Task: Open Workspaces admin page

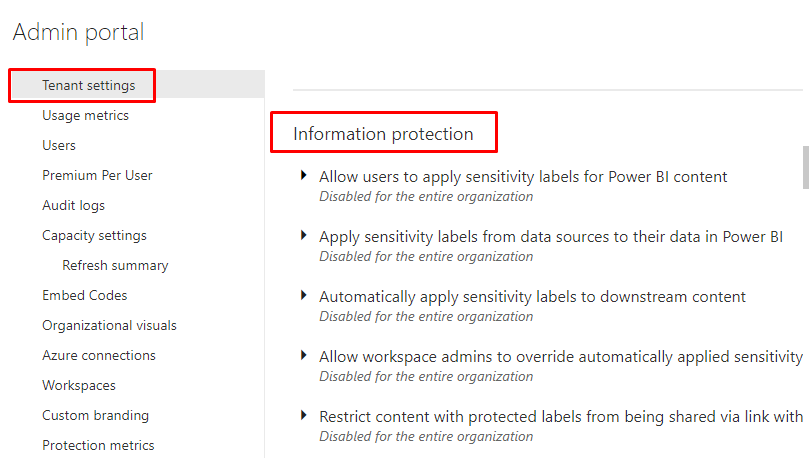Action: click(x=79, y=385)
